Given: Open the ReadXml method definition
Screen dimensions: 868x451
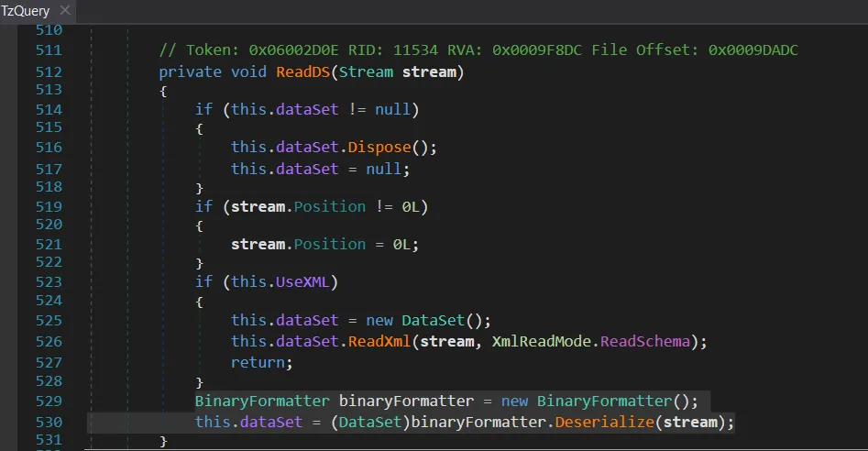Looking at the screenshot, I should pyautogui.click(x=376, y=341).
